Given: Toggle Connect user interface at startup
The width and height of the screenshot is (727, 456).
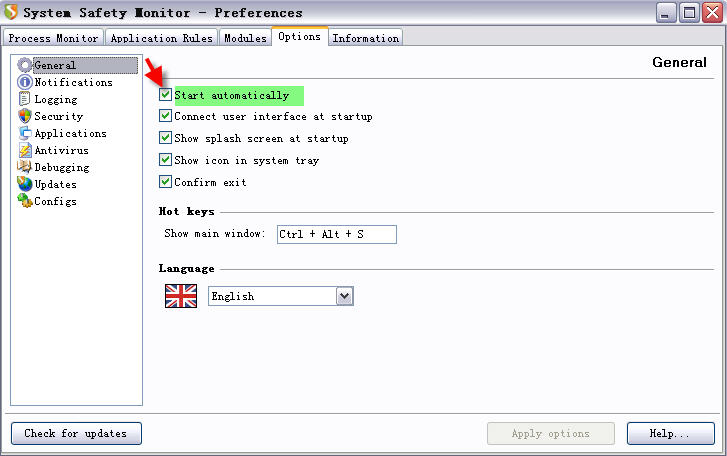Looking at the screenshot, I should [x=166, y=115].
